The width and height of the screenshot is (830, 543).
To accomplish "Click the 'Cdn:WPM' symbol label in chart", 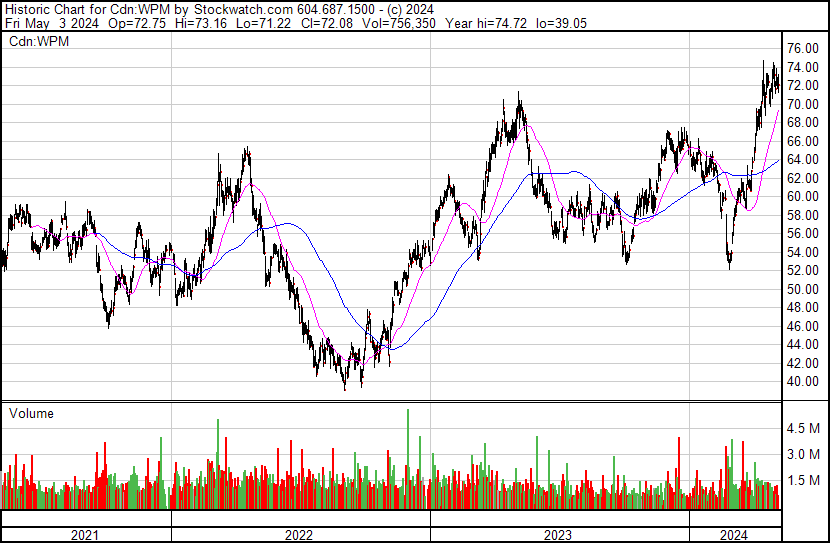I will [39, 41].
